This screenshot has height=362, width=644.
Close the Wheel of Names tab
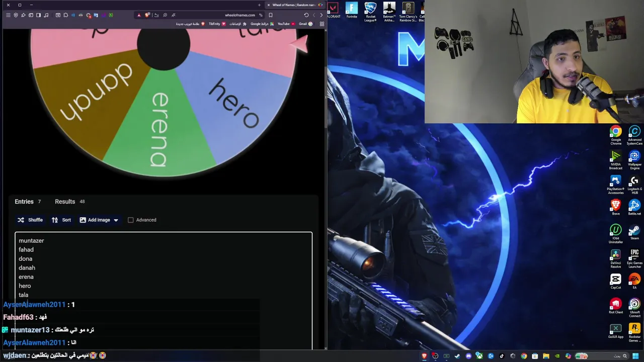(x=268, y=5)
